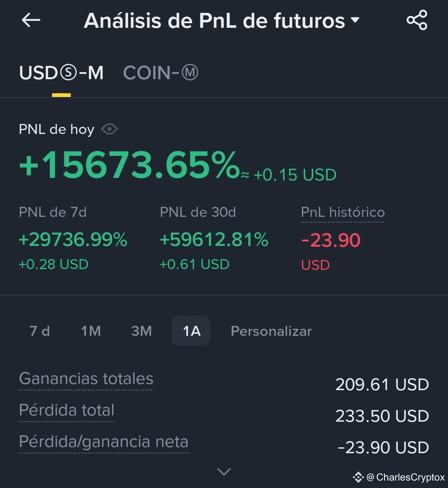Go back using the left arrow icon
Screen dimensions: 448x488
coord(31,20)
